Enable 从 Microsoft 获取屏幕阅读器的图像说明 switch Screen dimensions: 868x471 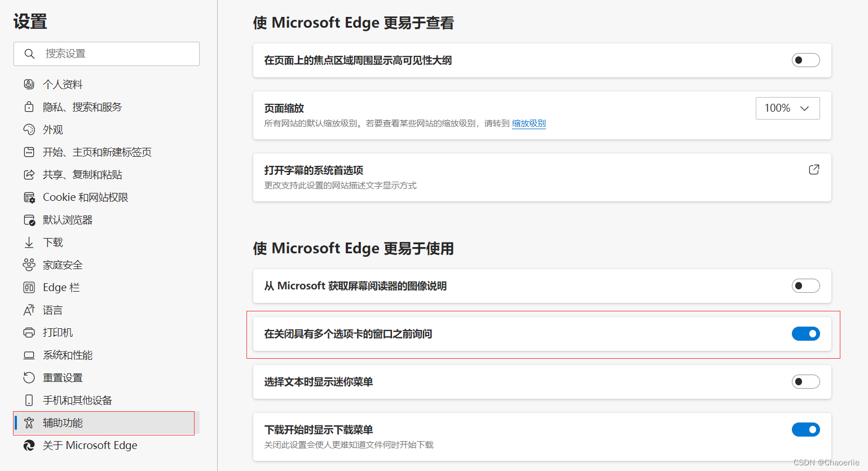pyautogui.click(x=805, y=285)
